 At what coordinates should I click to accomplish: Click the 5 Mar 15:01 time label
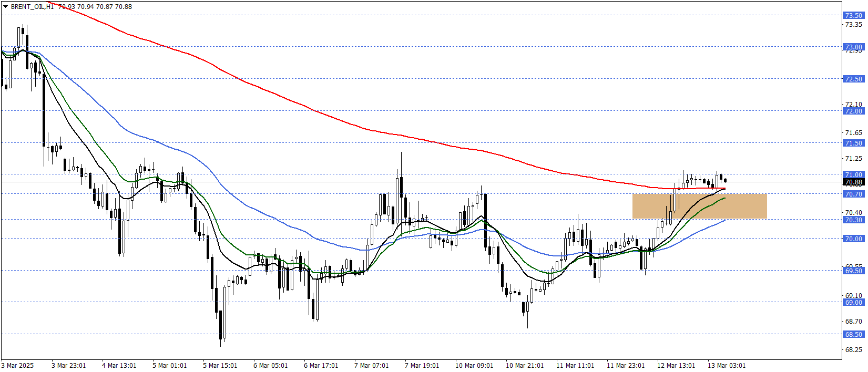coord(220,366)
